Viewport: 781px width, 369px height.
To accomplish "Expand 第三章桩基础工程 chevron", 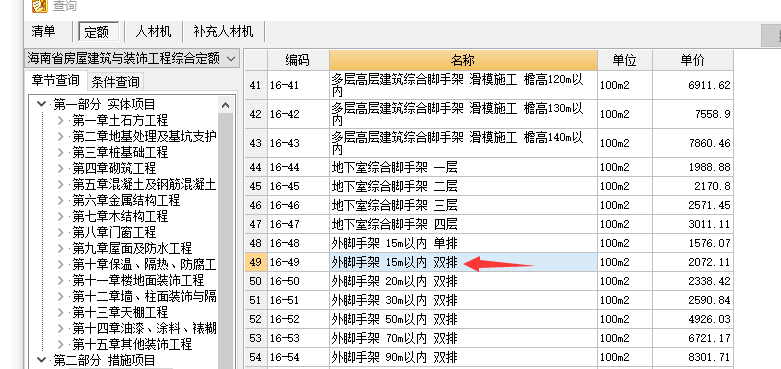I will point(60,152).
